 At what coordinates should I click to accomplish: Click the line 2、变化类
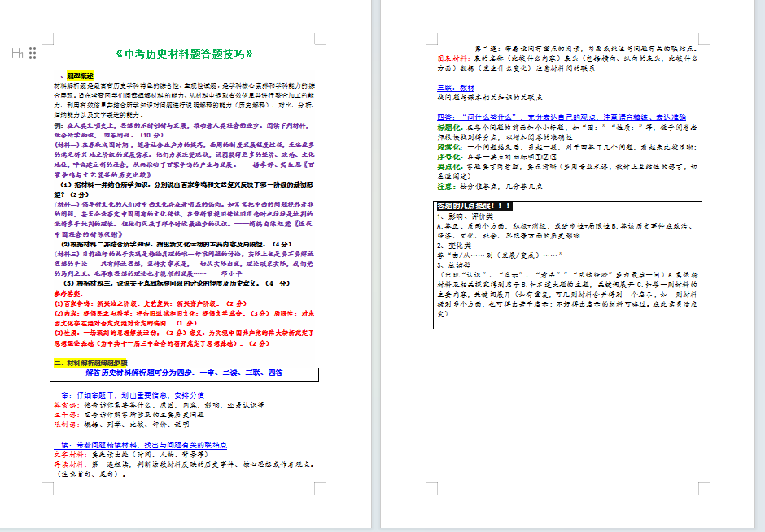click(454, 246)
